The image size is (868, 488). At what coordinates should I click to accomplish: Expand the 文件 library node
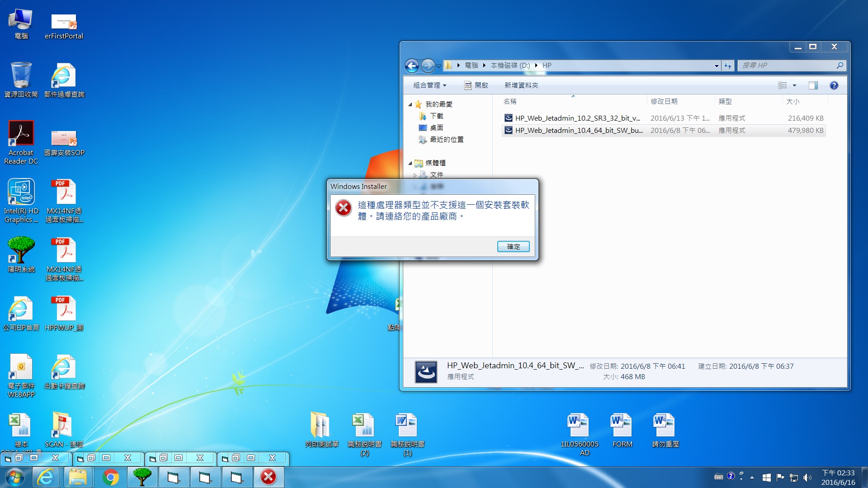415,175
